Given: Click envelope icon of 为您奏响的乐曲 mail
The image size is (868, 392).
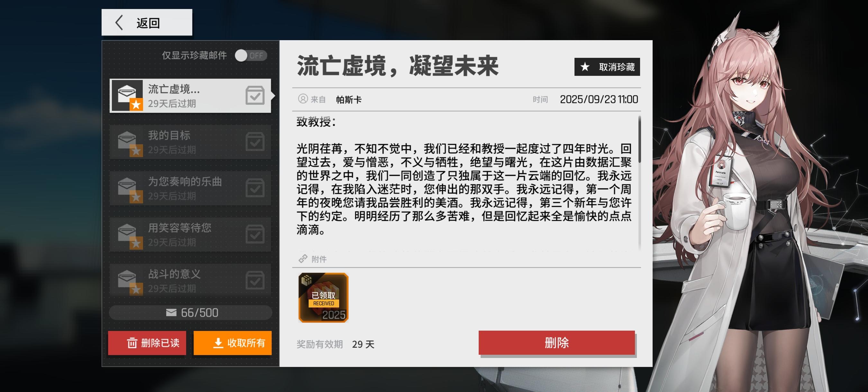Looking at the screenshot, I should [x=127, y=186].
